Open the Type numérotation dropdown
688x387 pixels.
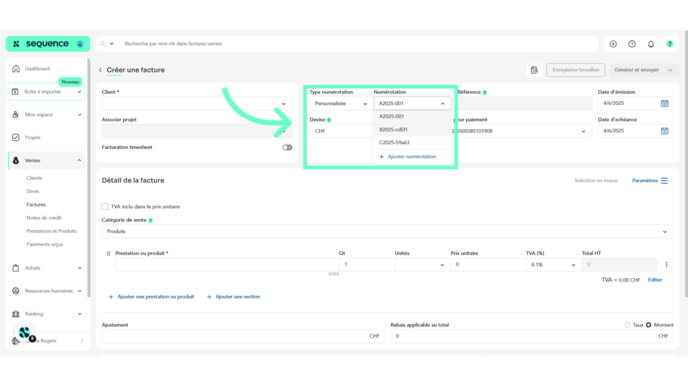click(340, 104)
